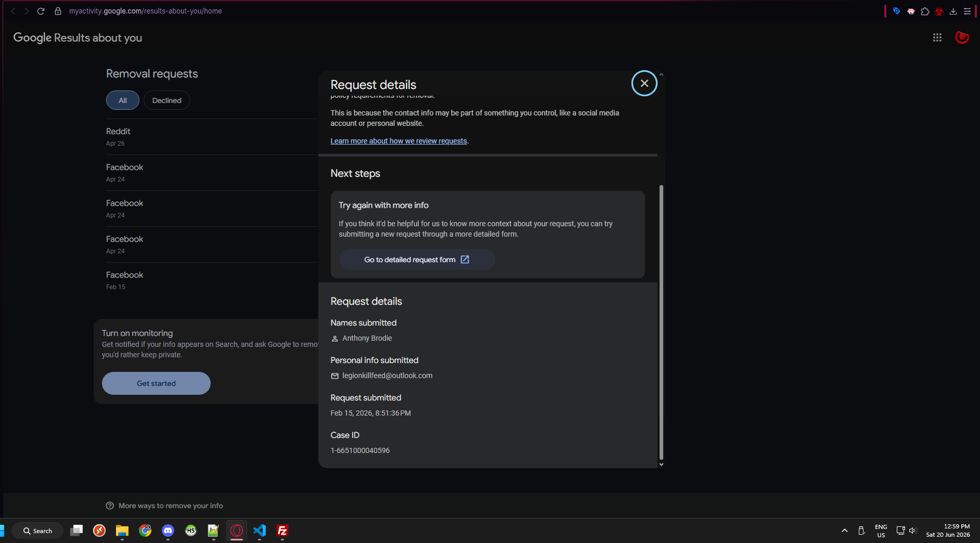View site security lock info
980x543 pixels.
coord(58,11)
